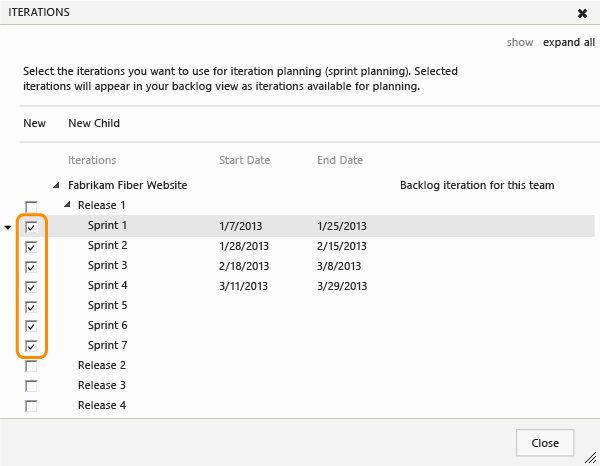The image size is (600, 466).
Task: Toggle the Sprint 7 checkbox
Action: pos(31,347)
